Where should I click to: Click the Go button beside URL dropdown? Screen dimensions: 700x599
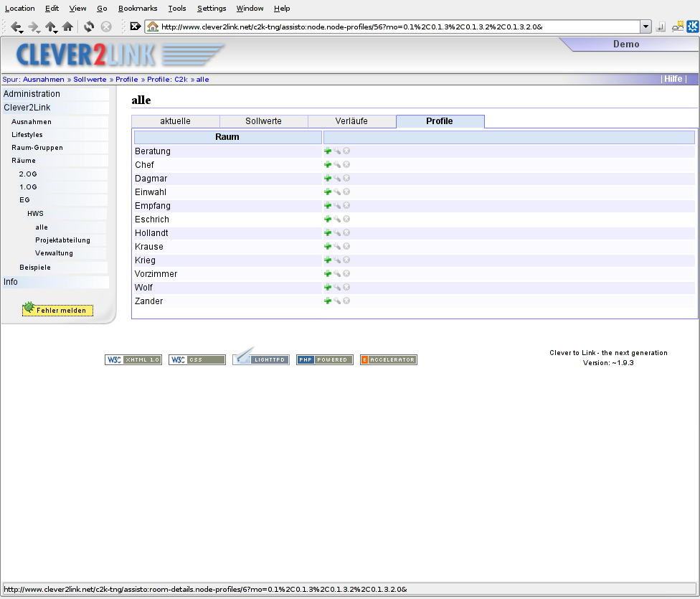[x=661, y=27]
